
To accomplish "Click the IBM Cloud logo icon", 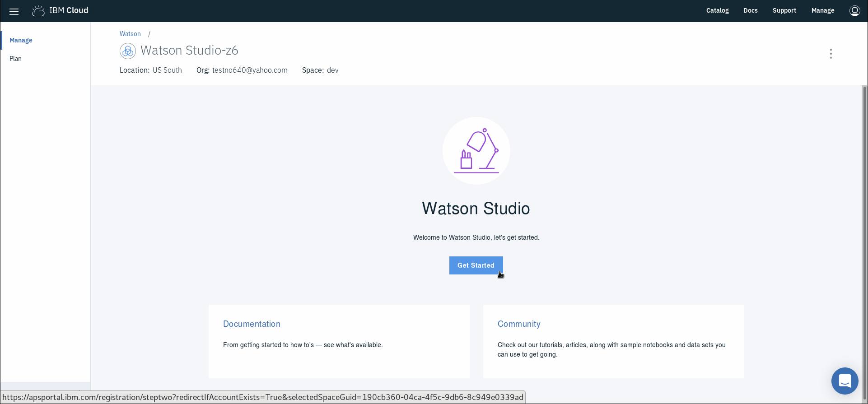I will coord(38,11).
